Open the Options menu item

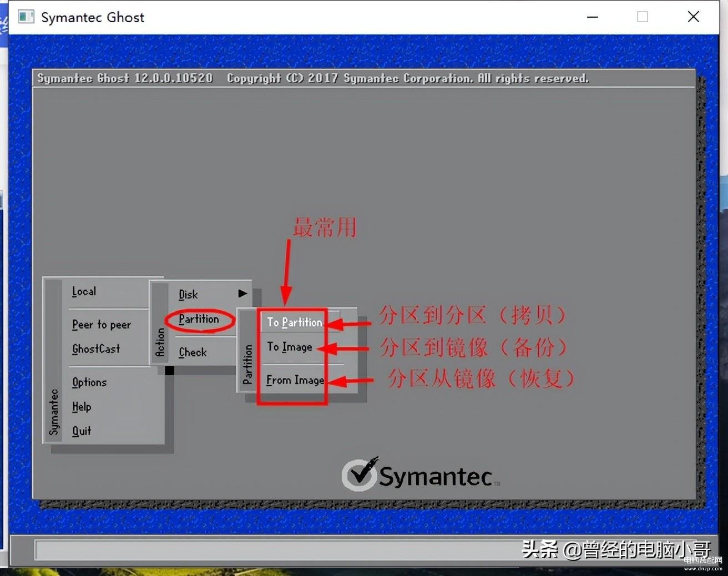click(x=89, y=382)
